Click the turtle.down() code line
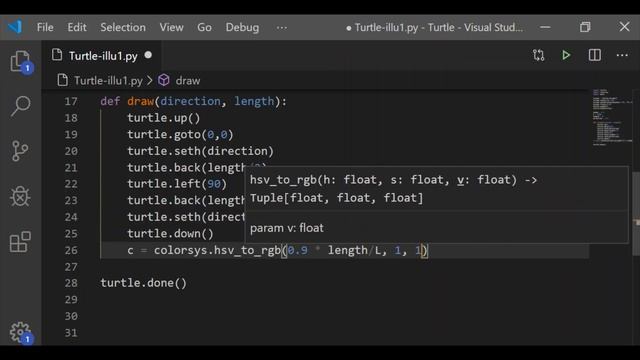 [170, 233]
